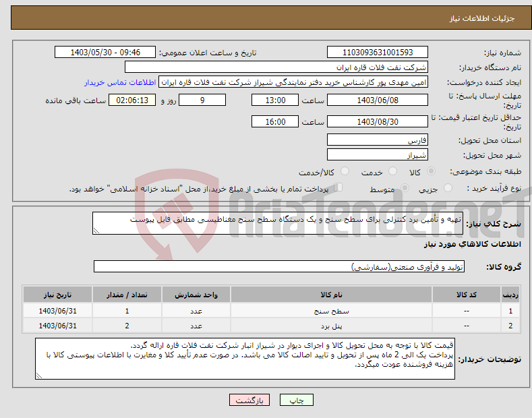Click the quantity cell in پنل برد row
532x418 pixels.
tap(127, 326)
